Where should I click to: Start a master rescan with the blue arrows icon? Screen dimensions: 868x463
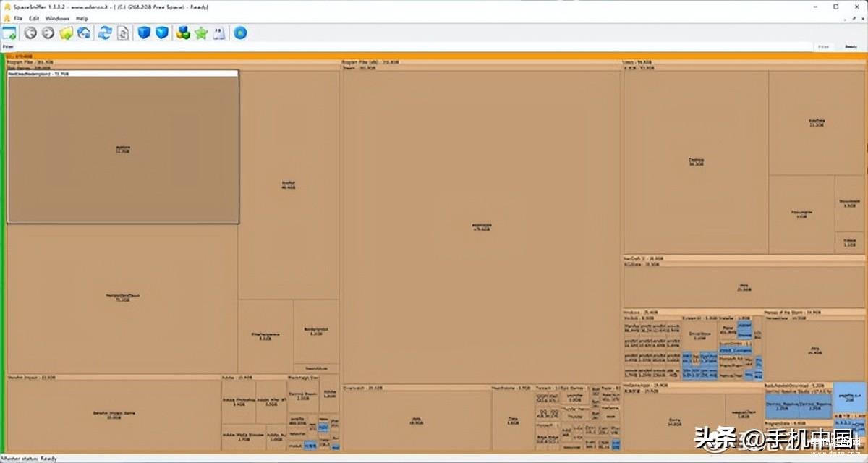click(x=106, y=33)
